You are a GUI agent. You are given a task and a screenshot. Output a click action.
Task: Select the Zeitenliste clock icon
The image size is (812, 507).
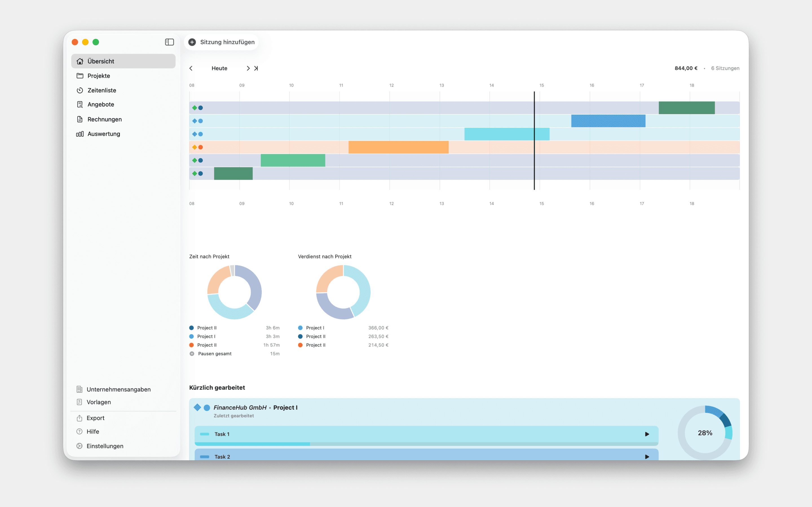click(80, 90)
